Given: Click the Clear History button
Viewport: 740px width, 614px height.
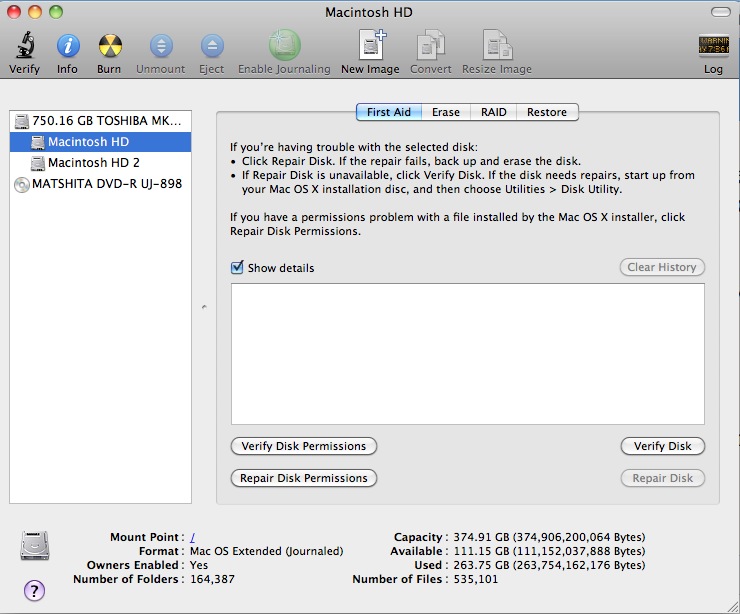Looking at the screenshot, I should [662, 267].
